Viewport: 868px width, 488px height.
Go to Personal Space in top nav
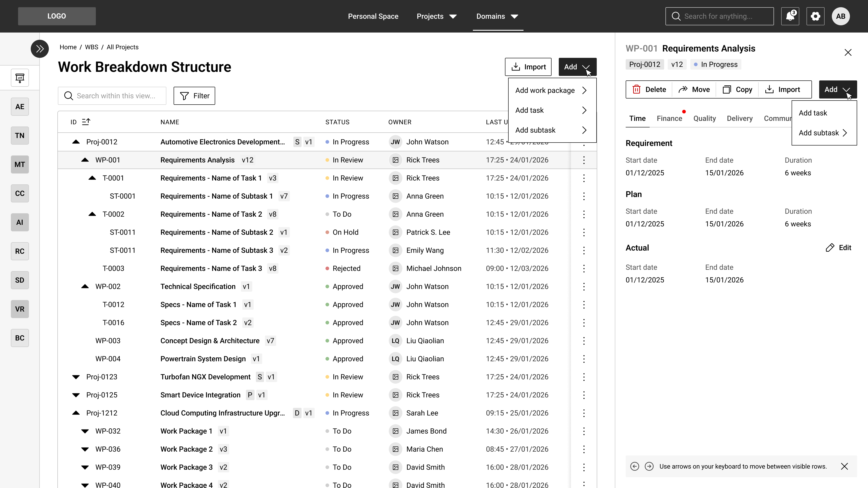[373, 16]
